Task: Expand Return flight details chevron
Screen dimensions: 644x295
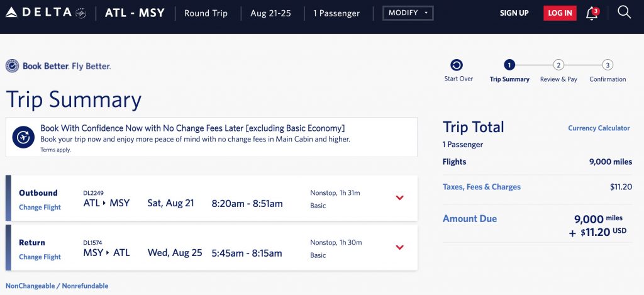Action: [x=399, y=247]
